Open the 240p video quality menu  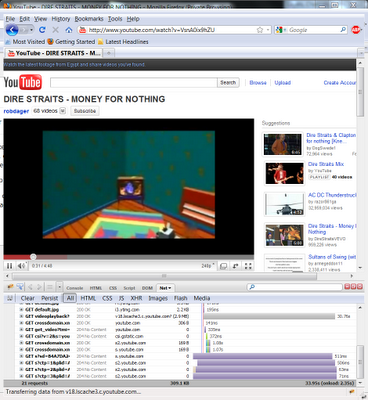[207, 266]
